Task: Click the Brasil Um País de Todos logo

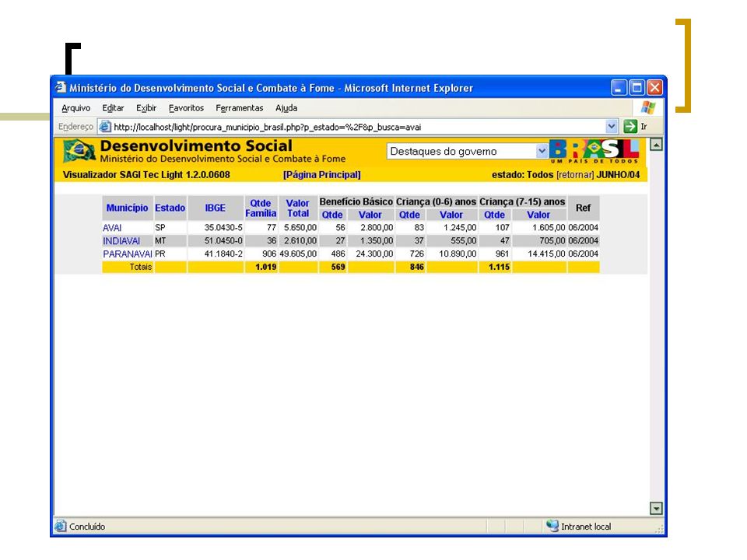Action: (594, 152)
